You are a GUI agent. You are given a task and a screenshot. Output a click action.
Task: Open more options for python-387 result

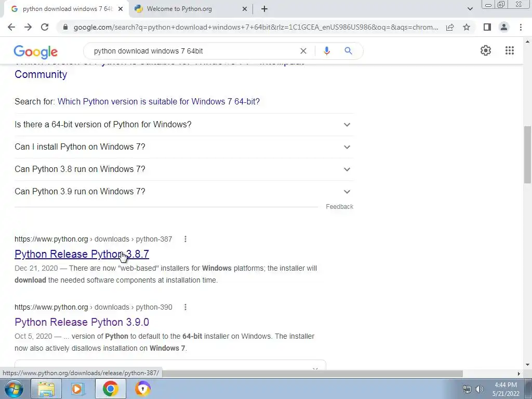click(x=185, y=239)
